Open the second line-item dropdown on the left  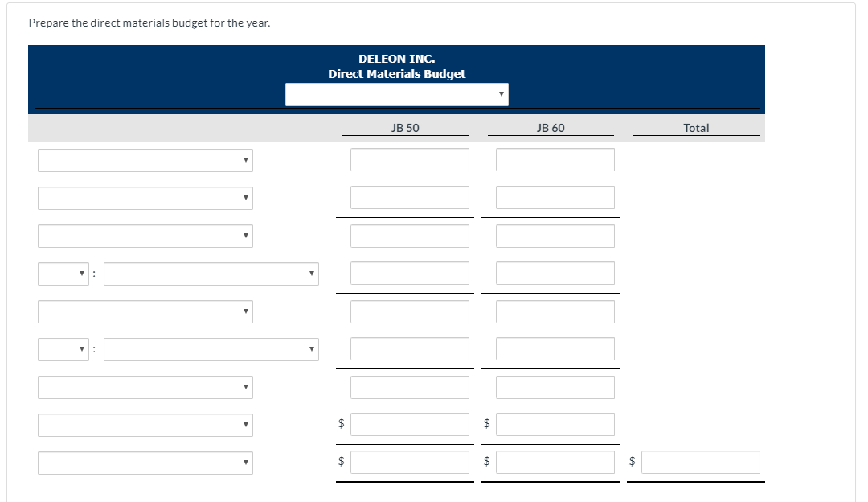pos(145,198)
